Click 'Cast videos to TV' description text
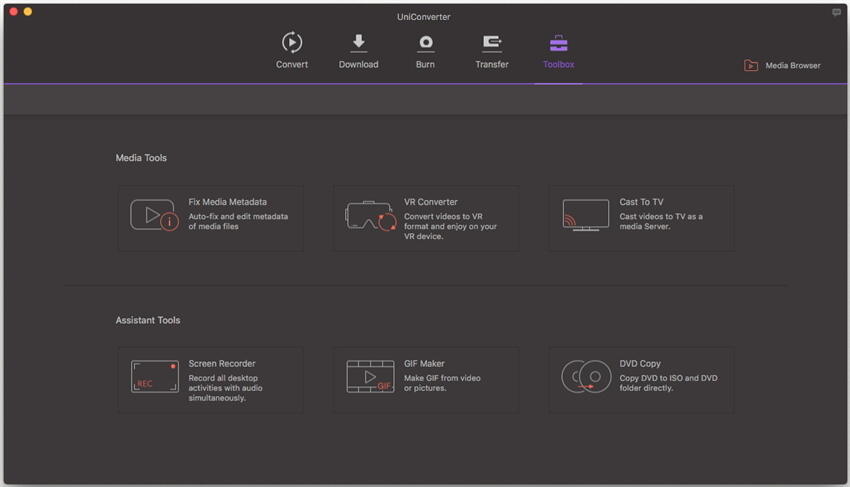 pyautogui.click(x=661, y=221)
